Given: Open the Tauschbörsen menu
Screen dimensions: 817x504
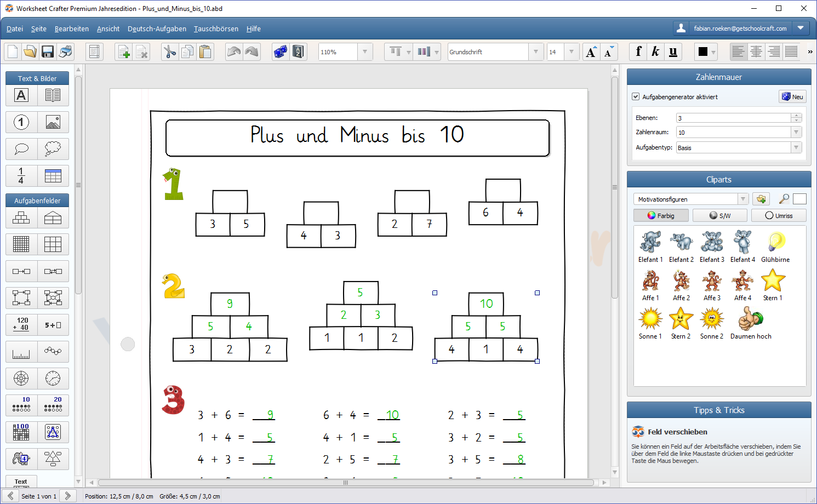Looking at the screenshot, I should coord(216,29).
